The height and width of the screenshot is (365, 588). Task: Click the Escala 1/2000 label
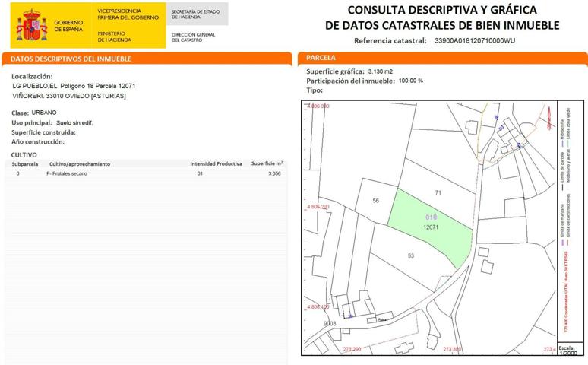click(568, 351)
